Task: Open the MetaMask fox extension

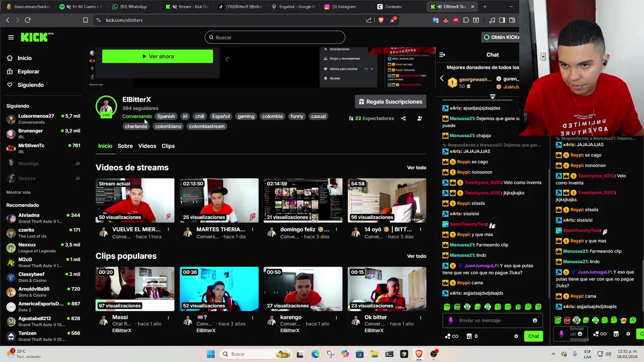Action: [x=446, y=20]
